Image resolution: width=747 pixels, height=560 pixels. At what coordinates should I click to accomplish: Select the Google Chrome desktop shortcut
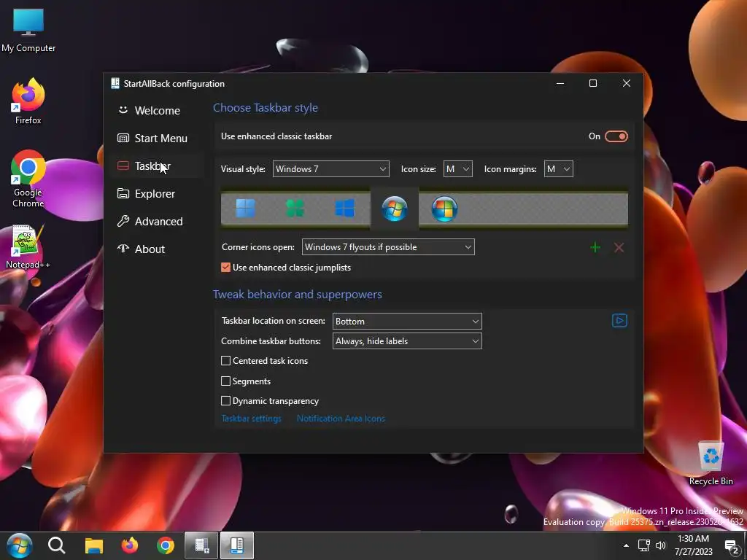coord(28,179)
